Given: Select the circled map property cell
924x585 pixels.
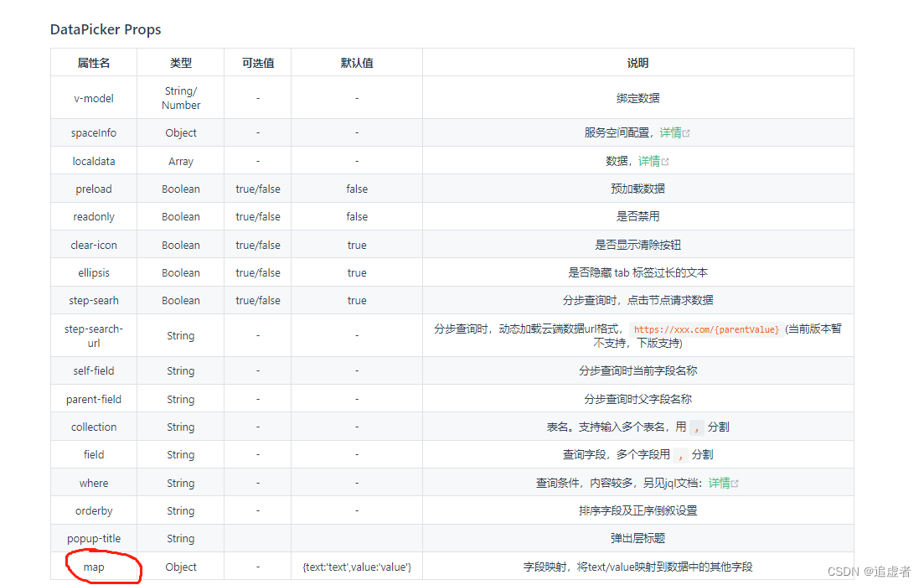Looking at the screenshot, I should tap(93, 567).
